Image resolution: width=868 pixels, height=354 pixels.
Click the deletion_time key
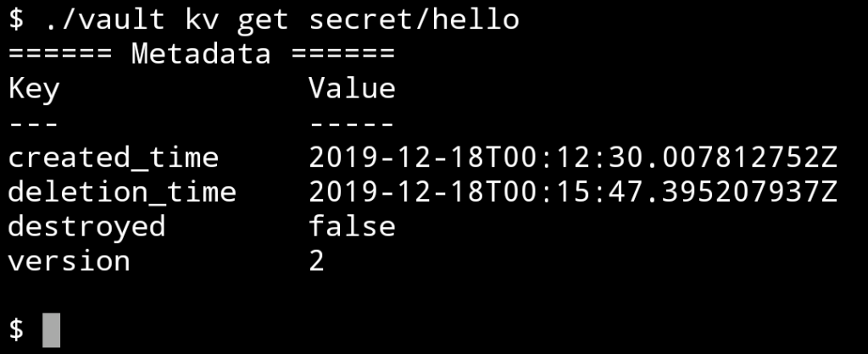(122, 192)
